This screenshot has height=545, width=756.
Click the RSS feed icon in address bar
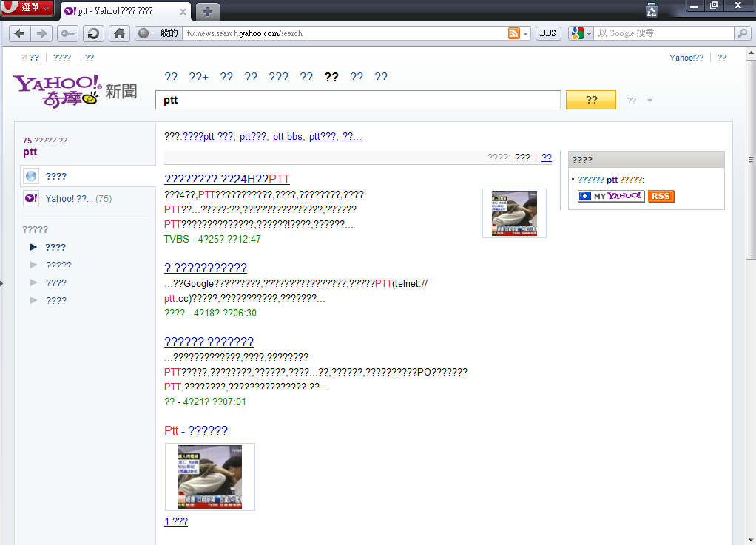[x=514, y=33]
